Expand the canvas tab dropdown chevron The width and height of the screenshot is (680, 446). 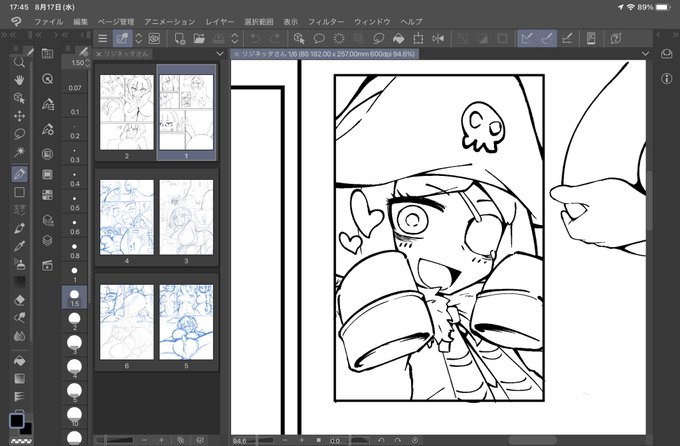coord(645,54)
